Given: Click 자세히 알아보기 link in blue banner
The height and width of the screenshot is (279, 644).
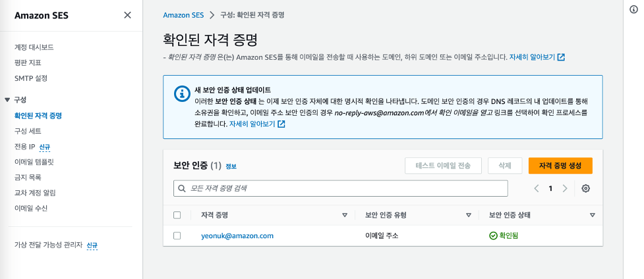Looking at the screenshot, I should (x=252, y=124).
